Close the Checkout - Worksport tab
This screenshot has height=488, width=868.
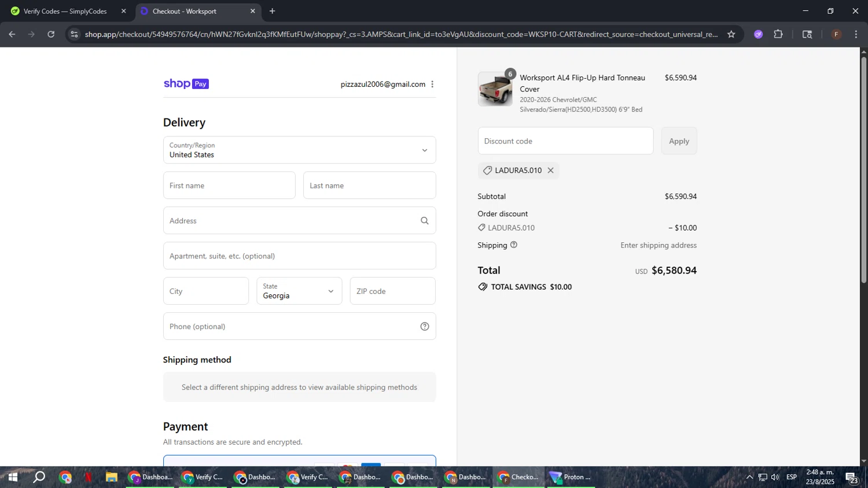(252, 11)
